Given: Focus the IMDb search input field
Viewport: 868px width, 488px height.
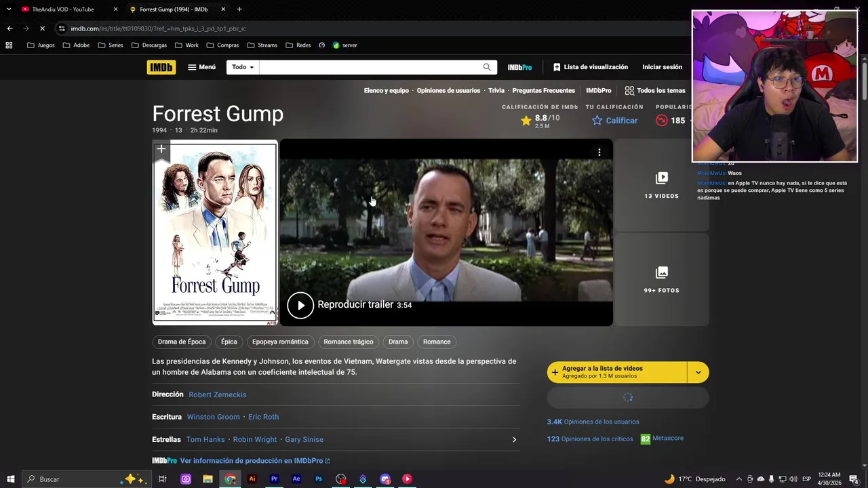Looking at the screenshot, I should point(369,67).
